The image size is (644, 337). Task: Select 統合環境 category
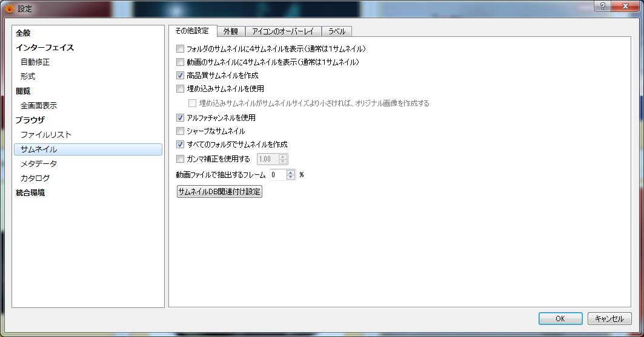[x=30, y=192]
